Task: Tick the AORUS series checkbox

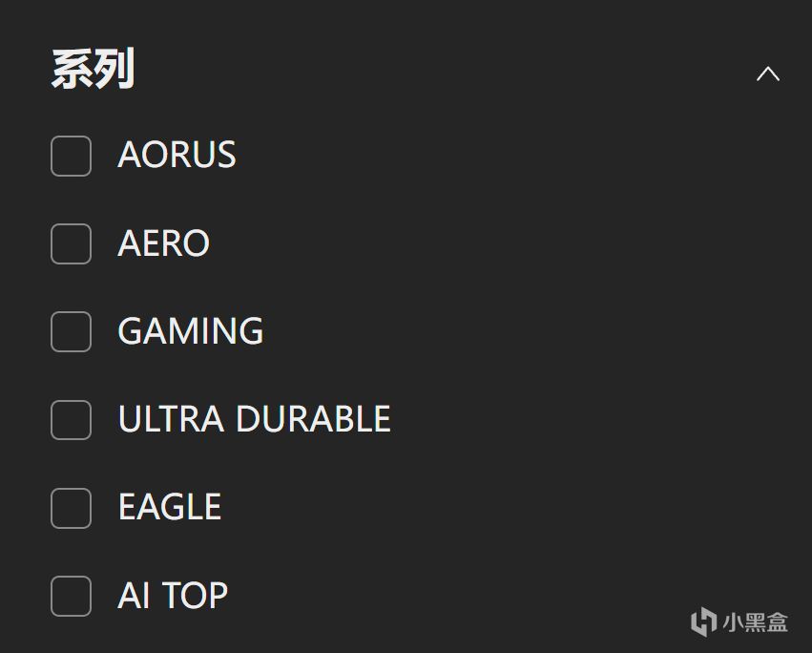Action: click(x=71, y=156)
